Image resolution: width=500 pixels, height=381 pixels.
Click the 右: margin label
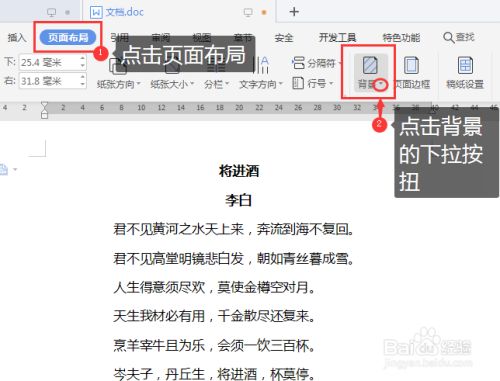pyautogui.click(x=10, y=80)
